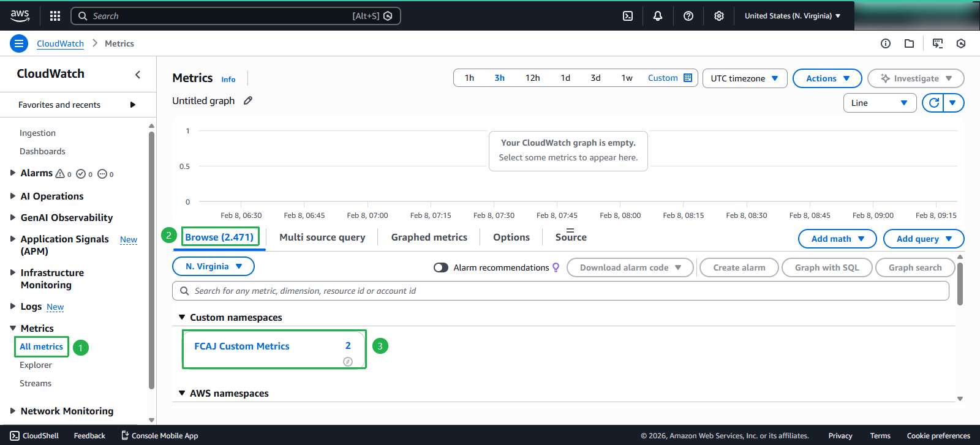Image resolution: width=980 pixels, height=445 pixels.
Task: Expand Infrastructure Monitoring section
Action: (x=13, y=272)
